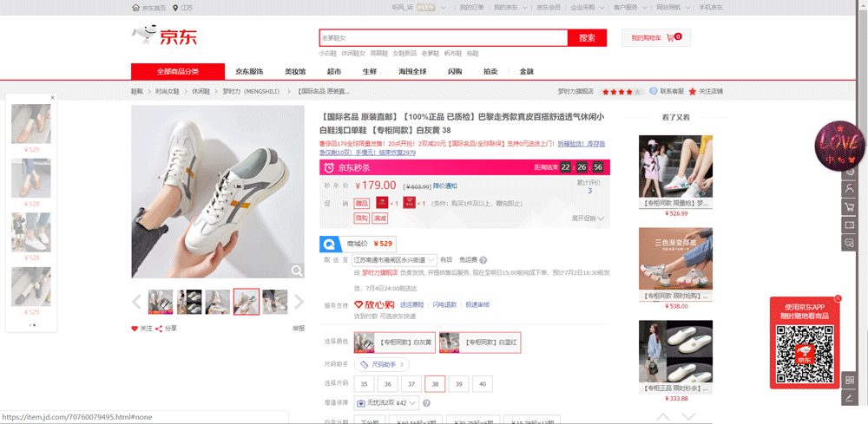Image resolution: width=868 pixels, height=424 pixels.
Task: Open the delivery address dropdown 江苏南通市
Action: pyautogui.click(x=393, y=260)
